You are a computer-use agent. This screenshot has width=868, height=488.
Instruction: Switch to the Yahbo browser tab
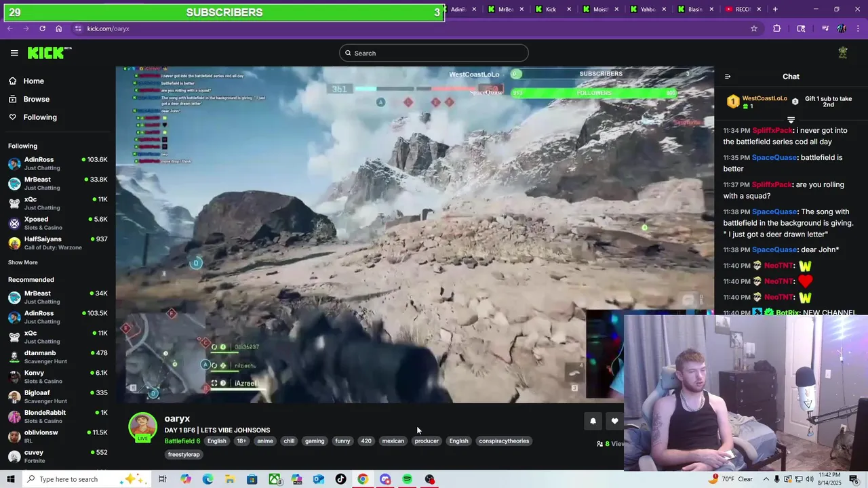click(648, 9)
